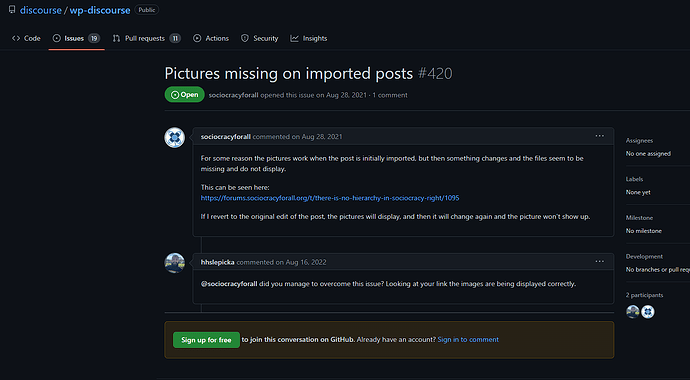
Task: Open the Insights tab
Action: [309, 38]
